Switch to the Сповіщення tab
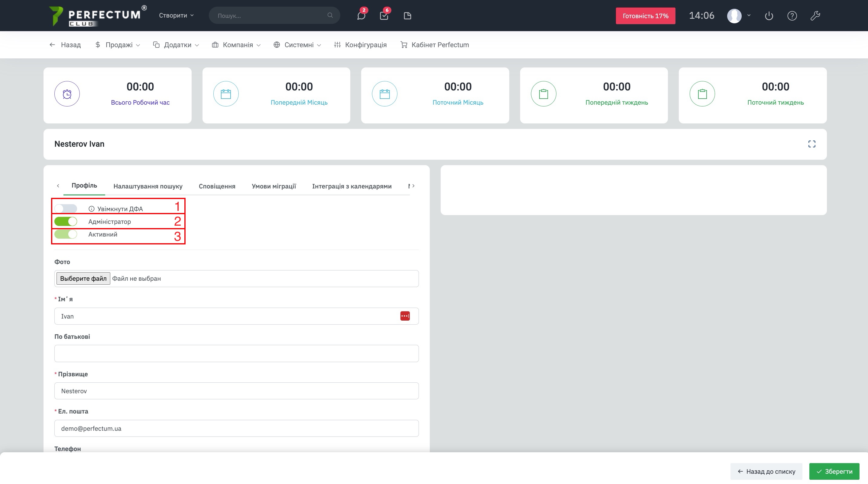The width and height of the screenshot is (868, 484). click(217, 186)
